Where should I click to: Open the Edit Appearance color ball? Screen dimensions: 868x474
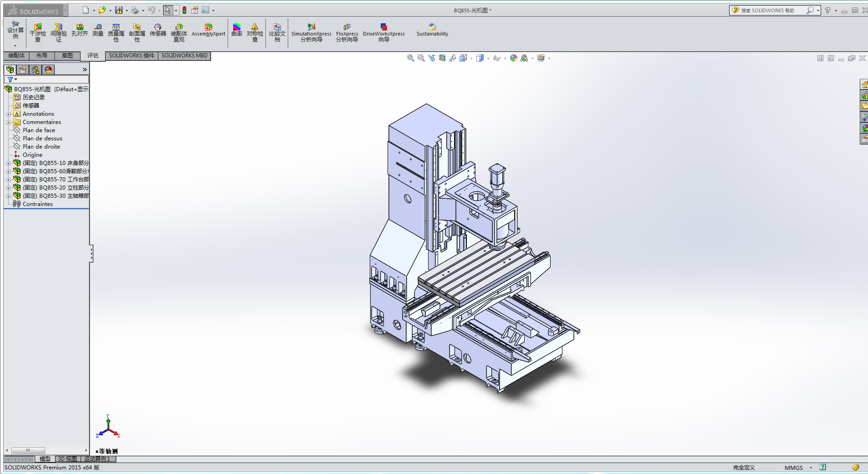[x=514, y=58]
